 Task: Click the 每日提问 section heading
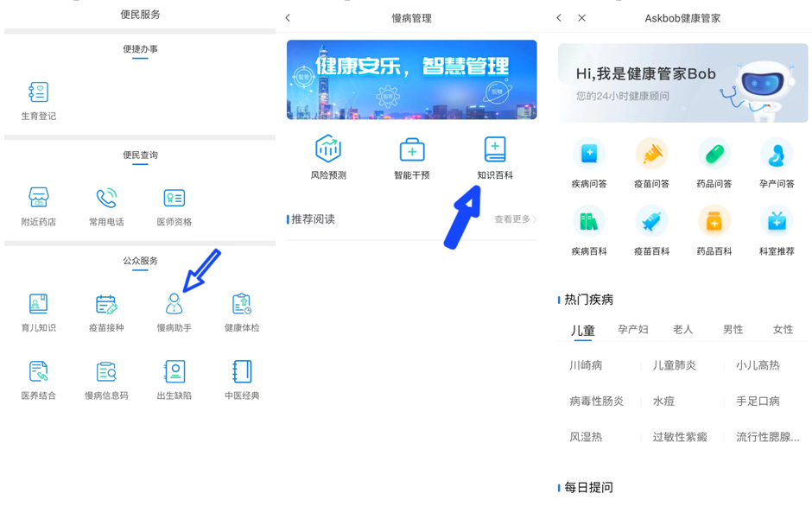click(x=588, y=487)
